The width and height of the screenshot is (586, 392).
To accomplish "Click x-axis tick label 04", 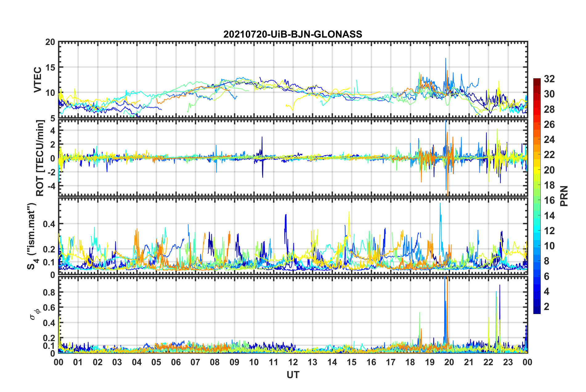I will [x=137, y=362].
